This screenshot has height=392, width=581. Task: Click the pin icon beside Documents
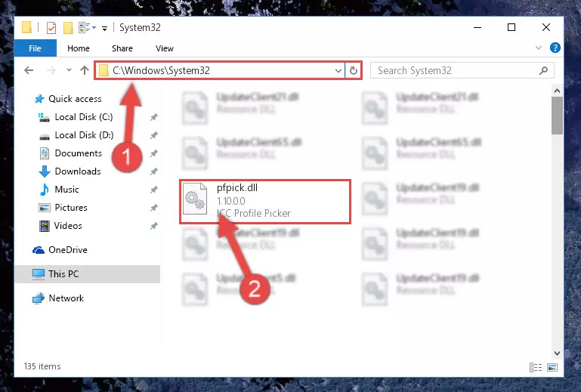[154, 153]
